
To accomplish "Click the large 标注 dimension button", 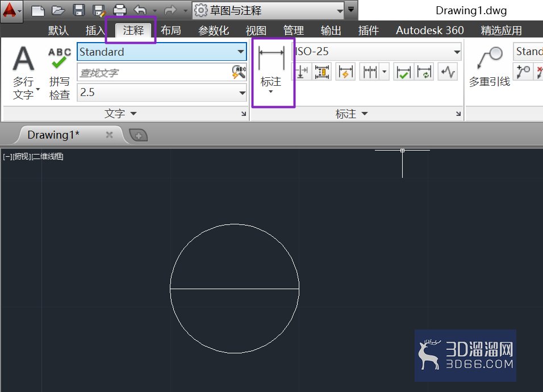I will coord(271,70).
